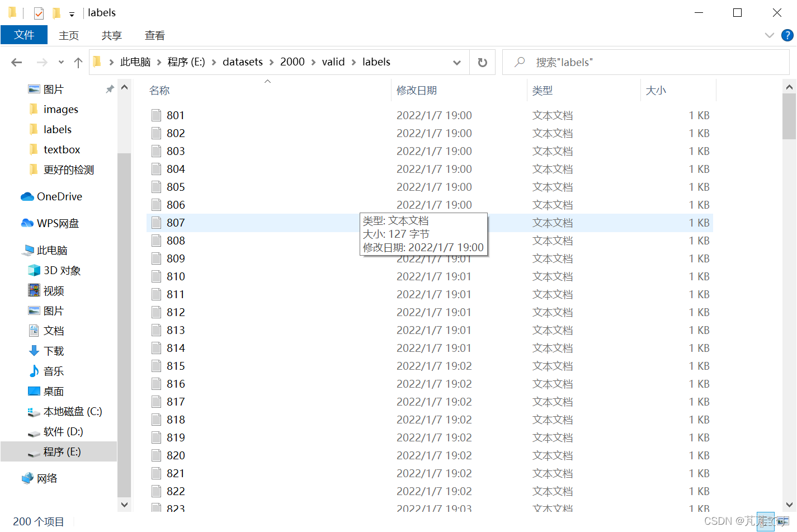Sort by 大小 column header
The height and width of the screenshot is (532, 797).
coord(656,91)
